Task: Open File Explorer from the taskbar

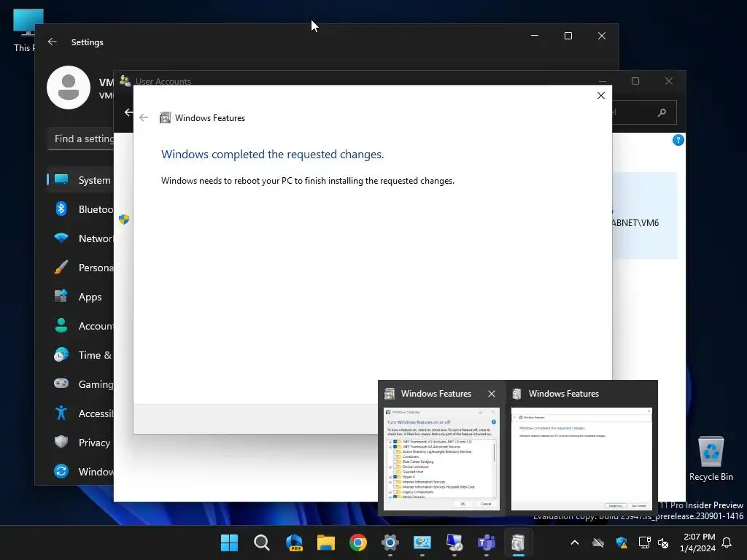Action: pyautogui.click(x=326, y=542)
